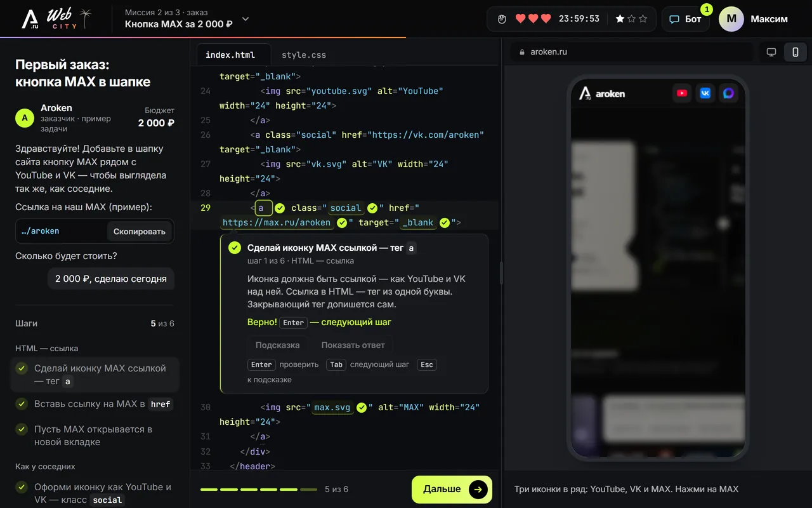This screenshot has width=812, height=508.
Task: Click the Подсказка hint button
Action: (x=277, y=345)
